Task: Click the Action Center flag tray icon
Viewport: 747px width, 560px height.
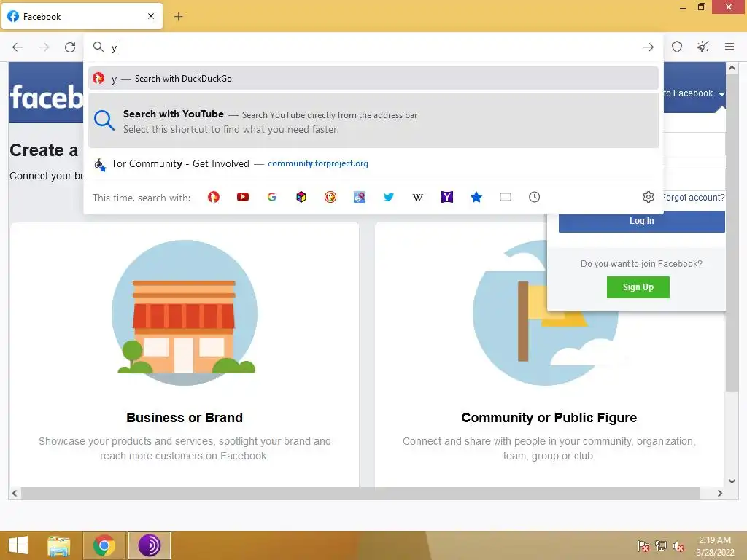Action: (643, 546)
